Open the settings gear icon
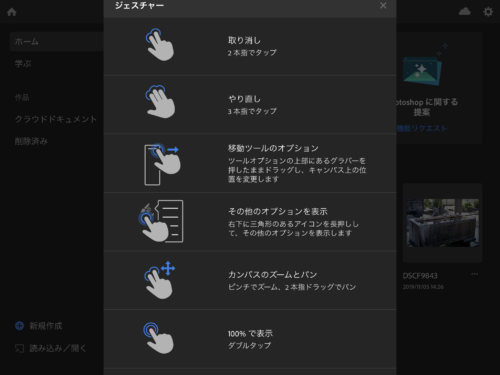 pyautogui.click(x=488, y=12)
